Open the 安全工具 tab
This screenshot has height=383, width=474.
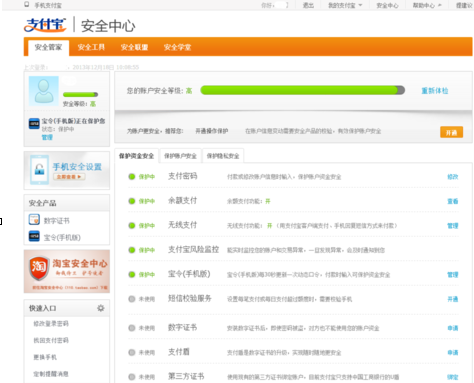[x=91, y=47]
